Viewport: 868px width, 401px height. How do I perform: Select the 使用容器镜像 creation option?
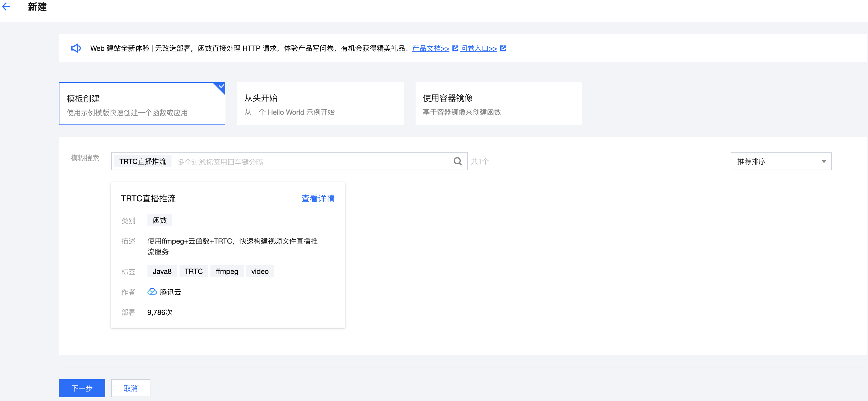coord(499,104)
